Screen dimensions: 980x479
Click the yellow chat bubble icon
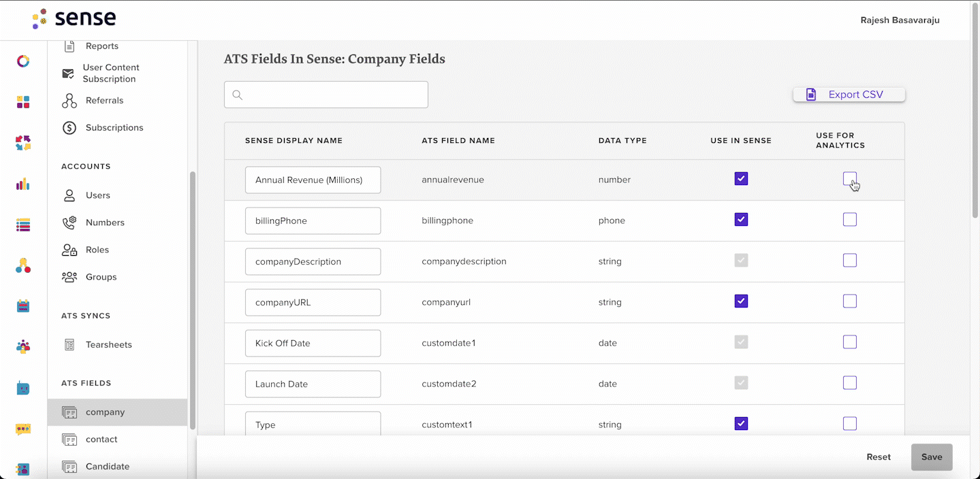[x=23, y=429]
